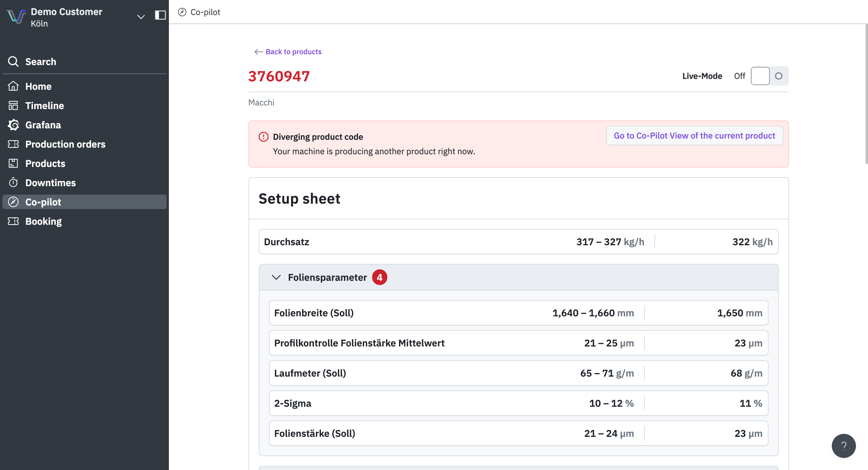Click the Setup sheet heading

(299, 199)
